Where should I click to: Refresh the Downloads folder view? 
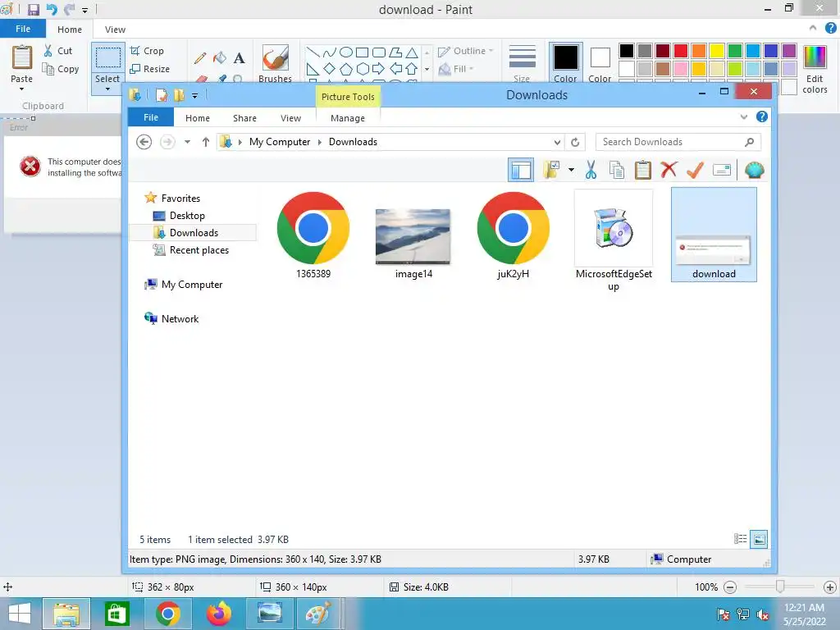click(x=575, y=142)
